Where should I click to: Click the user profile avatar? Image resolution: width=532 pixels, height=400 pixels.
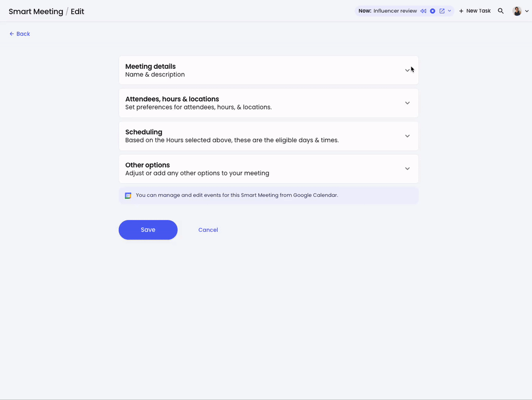(517, 11)
